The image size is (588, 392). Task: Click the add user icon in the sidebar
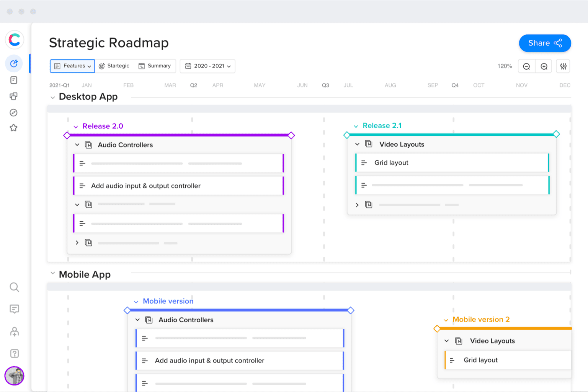tap(14, 332)
